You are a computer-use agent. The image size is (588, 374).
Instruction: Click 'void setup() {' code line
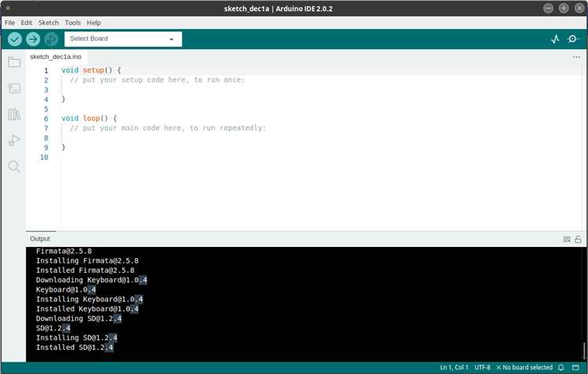coord(92,70)
